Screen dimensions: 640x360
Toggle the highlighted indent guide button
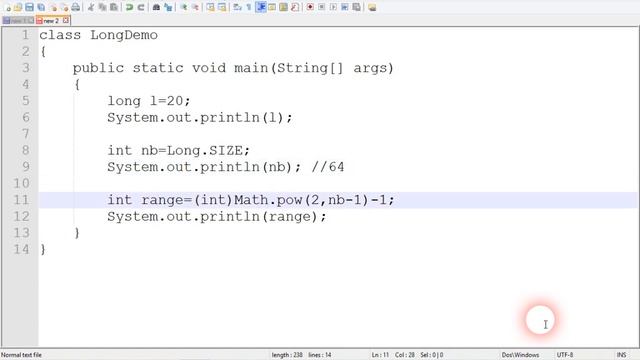coord(260,7)
